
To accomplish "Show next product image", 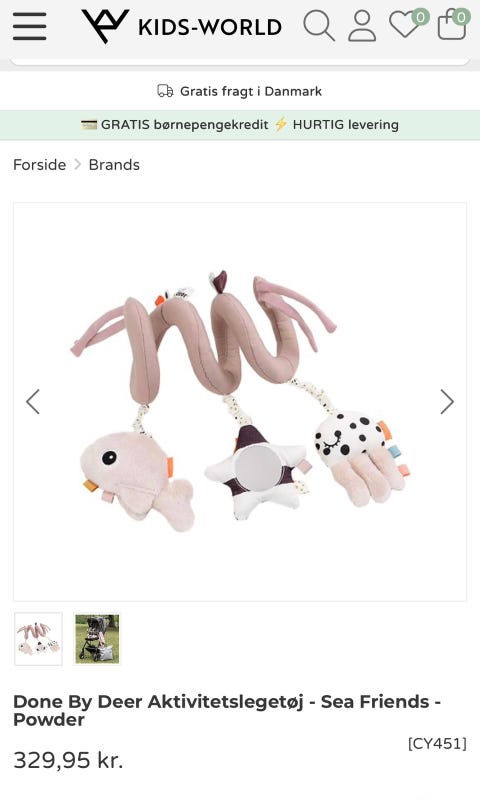I will (x=447, y=402).
